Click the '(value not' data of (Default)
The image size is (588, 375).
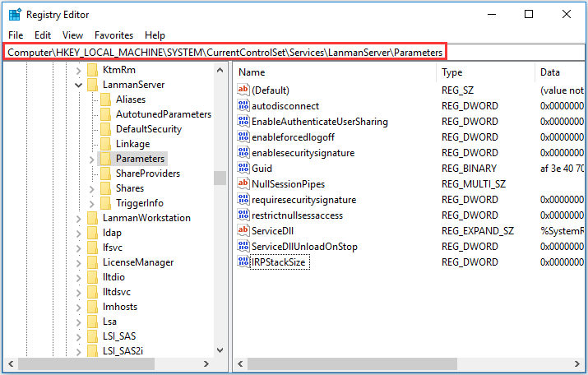(562, 90)
